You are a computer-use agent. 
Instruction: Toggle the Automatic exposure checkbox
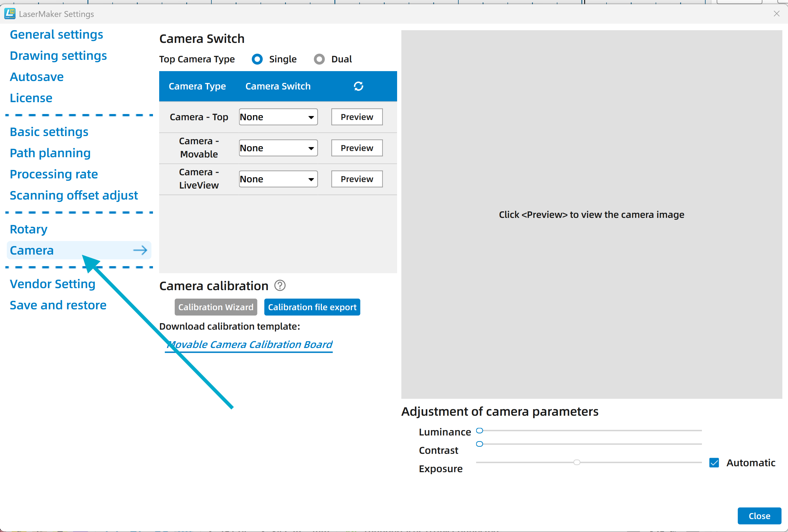(x=714, y=463)
